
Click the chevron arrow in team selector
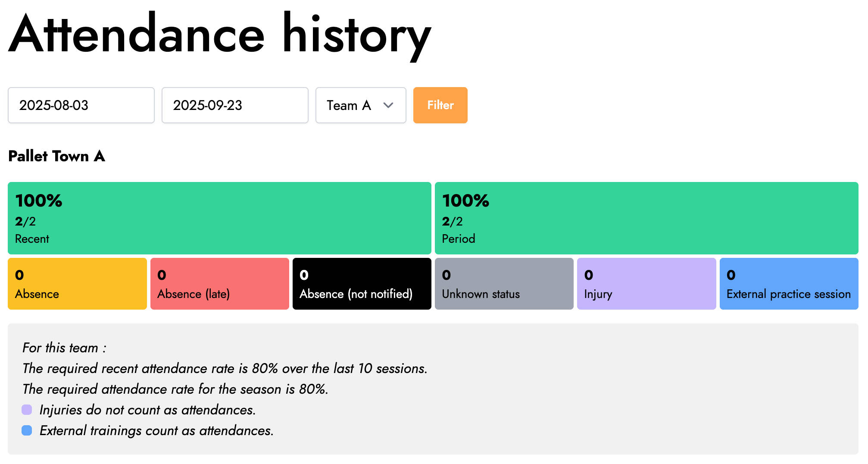pos(388,105)
